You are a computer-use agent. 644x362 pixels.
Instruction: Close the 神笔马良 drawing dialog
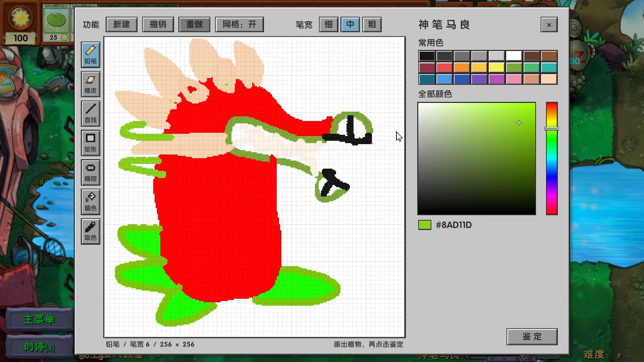pos(549,25)
